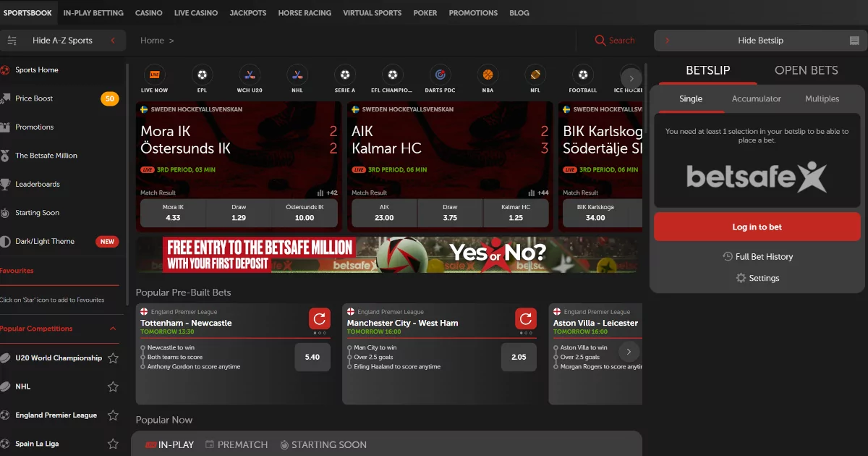Show next pre-built bets with arrow

pos(629,352)
